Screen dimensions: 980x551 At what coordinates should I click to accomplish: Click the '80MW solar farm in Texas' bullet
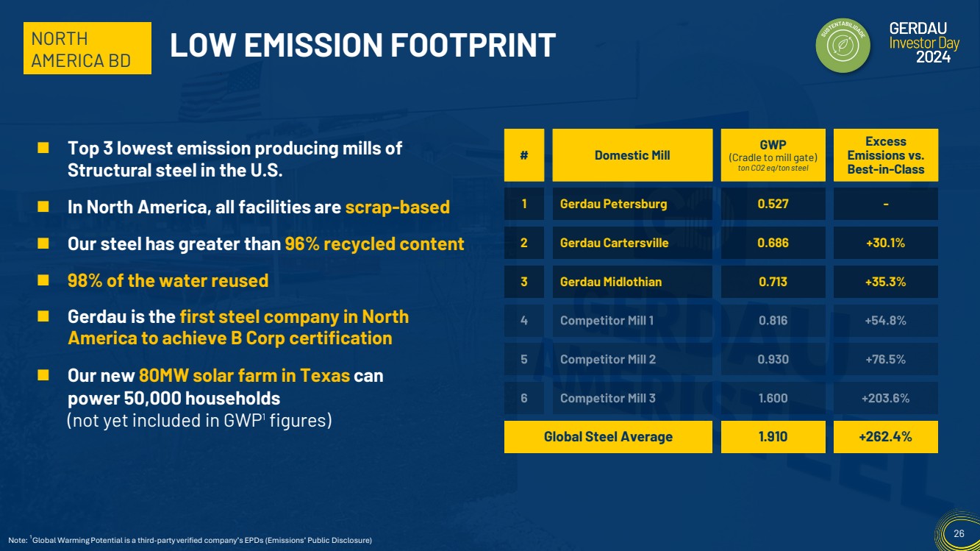(225, 386)
